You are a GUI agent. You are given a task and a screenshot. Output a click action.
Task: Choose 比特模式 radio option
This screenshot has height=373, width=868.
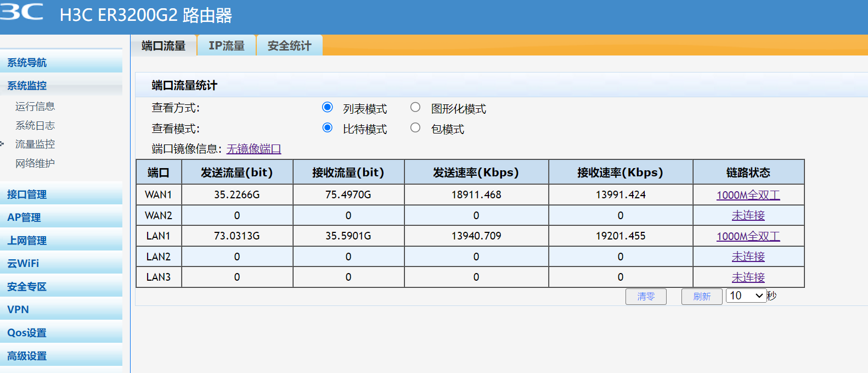(x=328, y=128)
